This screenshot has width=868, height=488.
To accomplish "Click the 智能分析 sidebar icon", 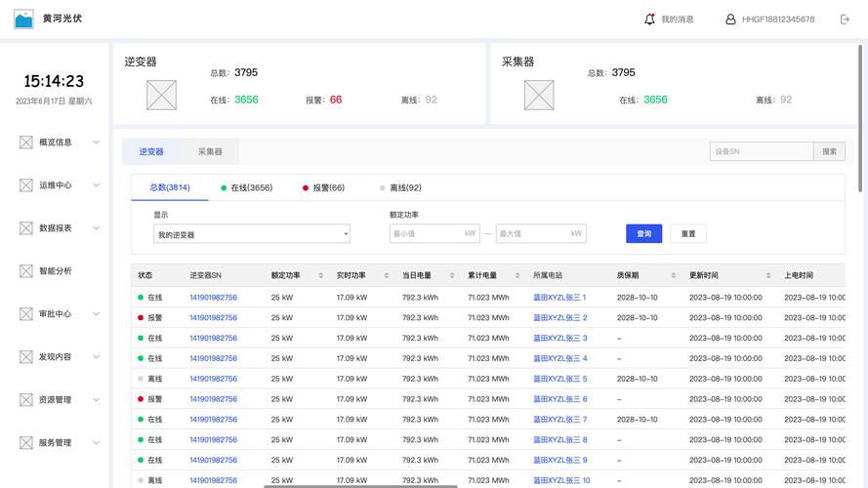I will pyautogui.click(x=26, y=271).
